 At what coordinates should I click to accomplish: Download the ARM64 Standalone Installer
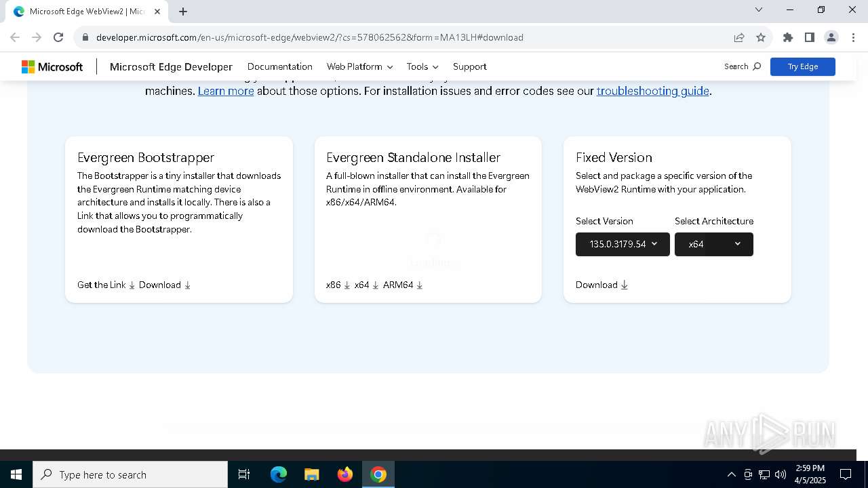[x=403, y=285]
